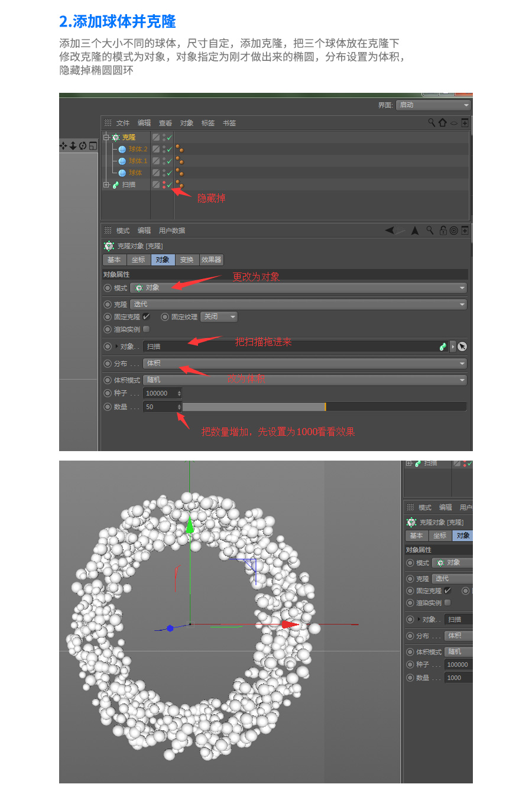Toggle the green enable checkmark on 克隆 row
532x797 pixels.
pyautogui.click(x=170, y=137)
